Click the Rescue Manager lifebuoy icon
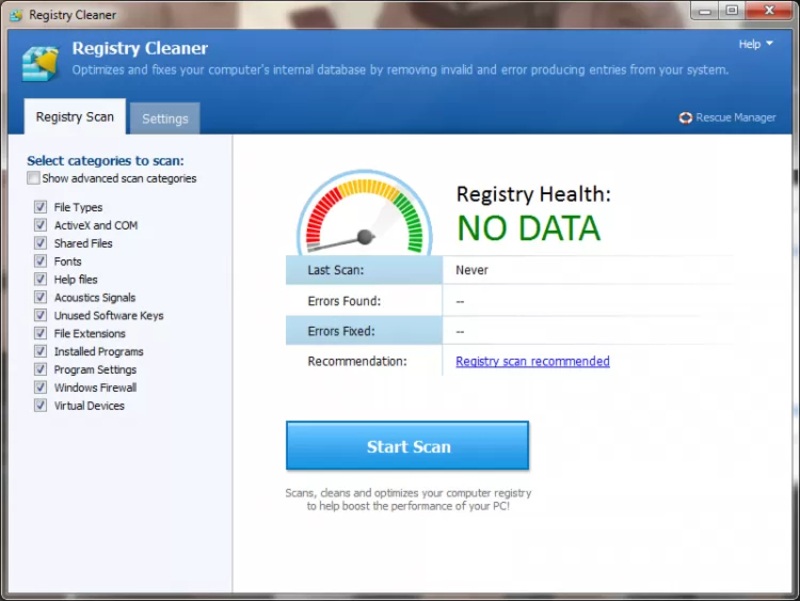 click(x=685, y=118)
